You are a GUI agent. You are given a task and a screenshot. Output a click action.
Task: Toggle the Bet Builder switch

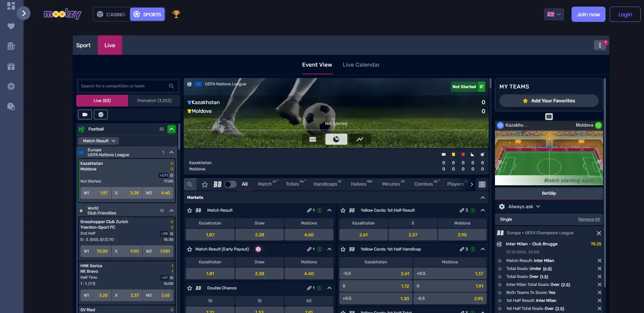[230, 184]
